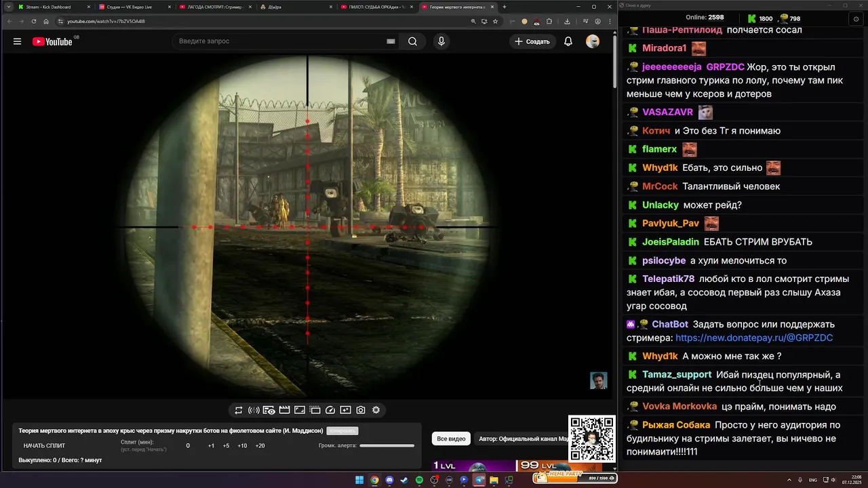This screenshot has height=488, width=868.
Task: Add +1 minute to the split
Action: [x=211, y=446]
